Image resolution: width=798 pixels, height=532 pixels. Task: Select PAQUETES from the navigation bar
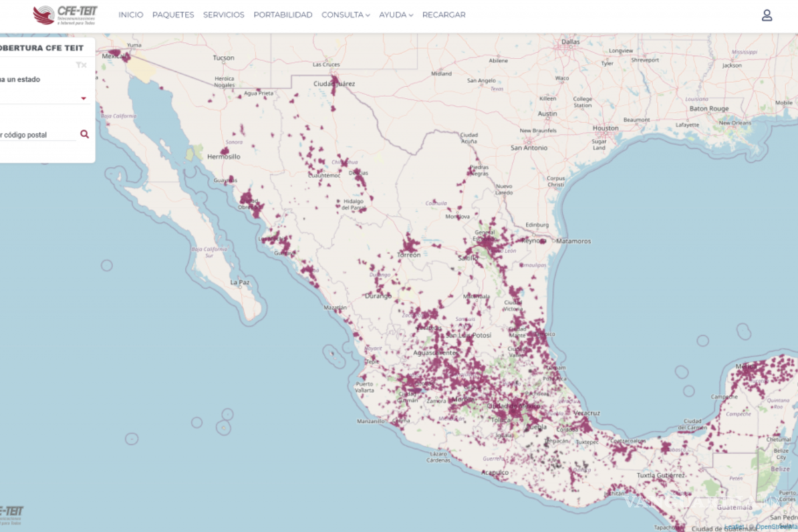click(174, 14)
